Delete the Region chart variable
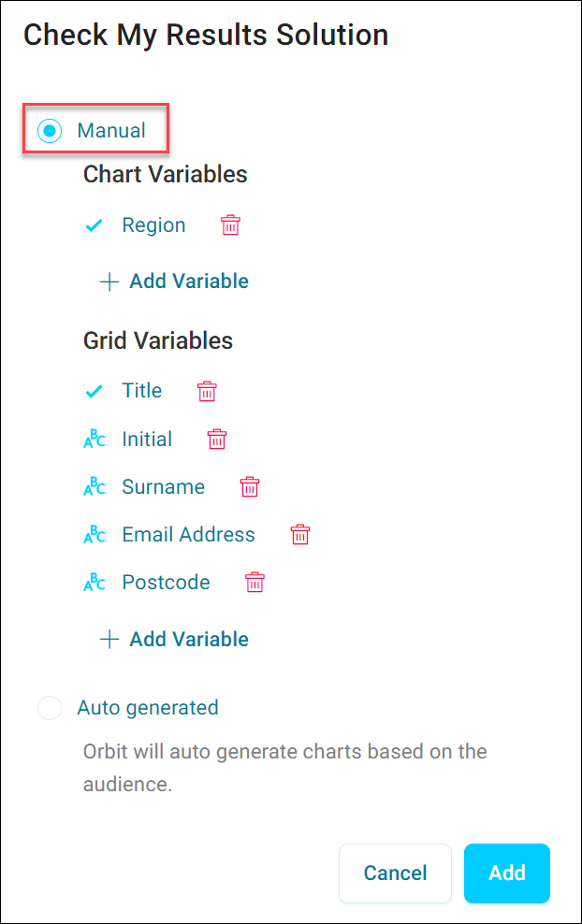 point(230,225)
